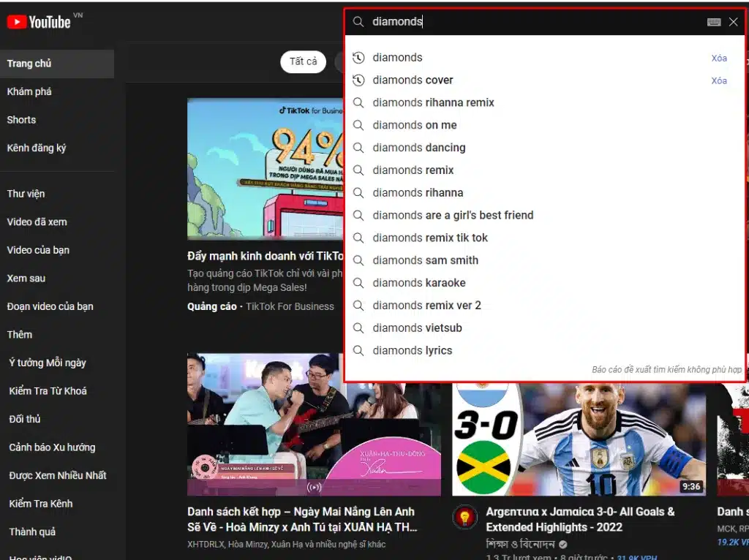The width and height of the screenshot is (749, 560).
Task: Go to 'Kênh đăng ký' in sidebar
Action: [37, 148]
